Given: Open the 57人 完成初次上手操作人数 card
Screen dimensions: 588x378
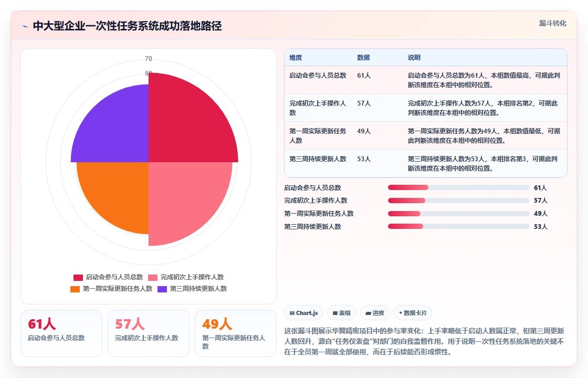Looking at the screenshot, I should coord(149,333).
